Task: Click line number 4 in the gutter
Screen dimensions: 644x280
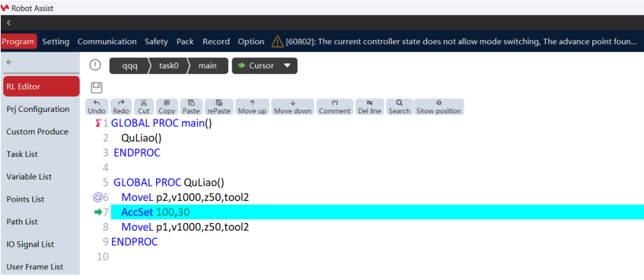Action: tap(106, 167)
